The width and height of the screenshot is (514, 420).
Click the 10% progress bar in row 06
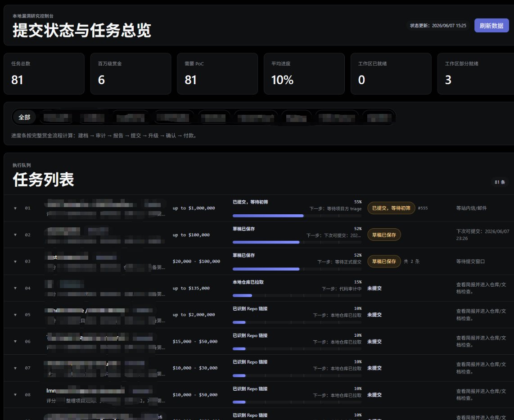coord(297,349)
